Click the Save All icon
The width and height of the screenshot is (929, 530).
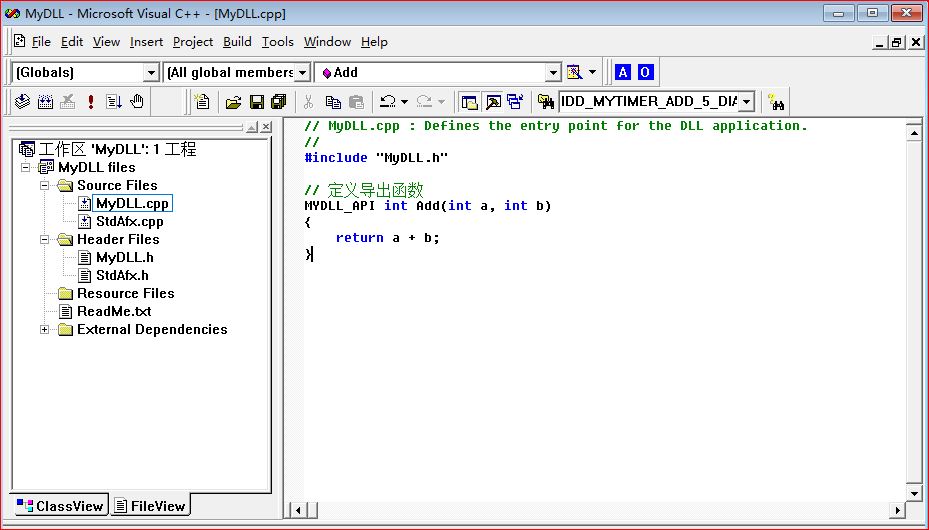click(x=278, y=102)
